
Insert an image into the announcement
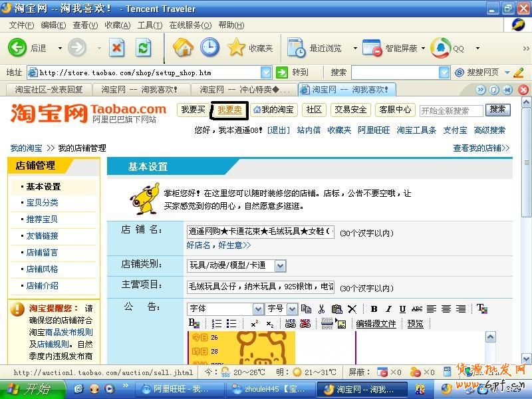[341, 323]
